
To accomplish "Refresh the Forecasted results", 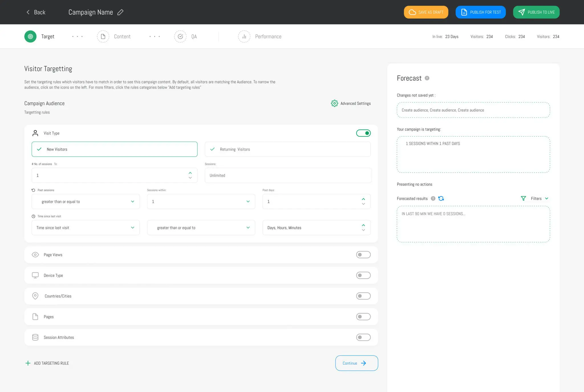I will pos(441,198).
